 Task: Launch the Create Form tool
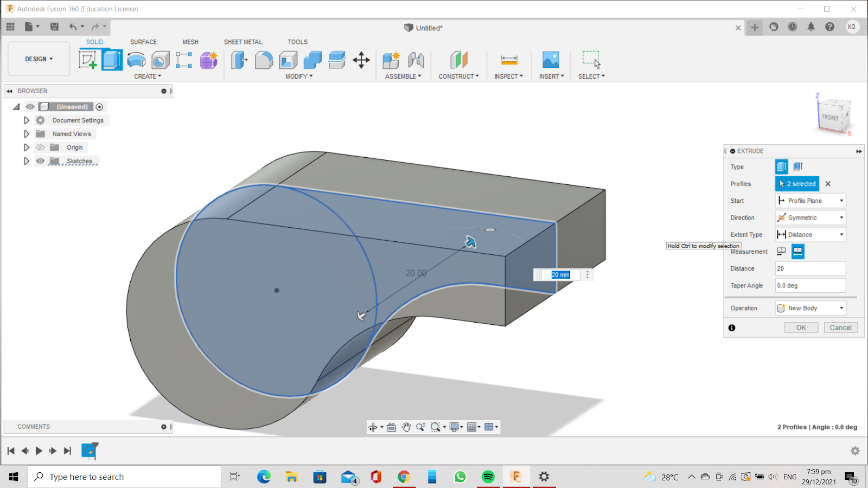[209, 60]
